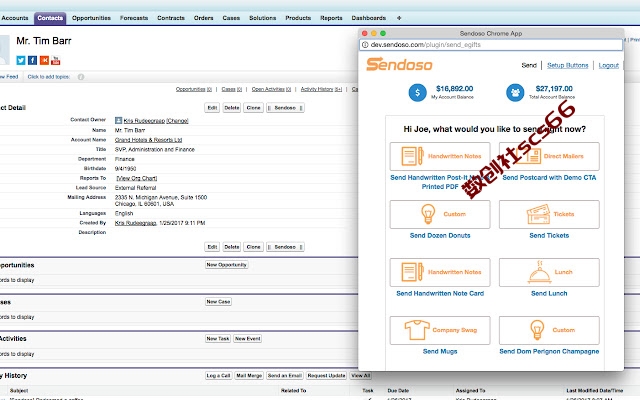Open Grand Hotels & Resorts Ltd account link
Viewport: 640px width, 400px height.
(x=148, y=140)
